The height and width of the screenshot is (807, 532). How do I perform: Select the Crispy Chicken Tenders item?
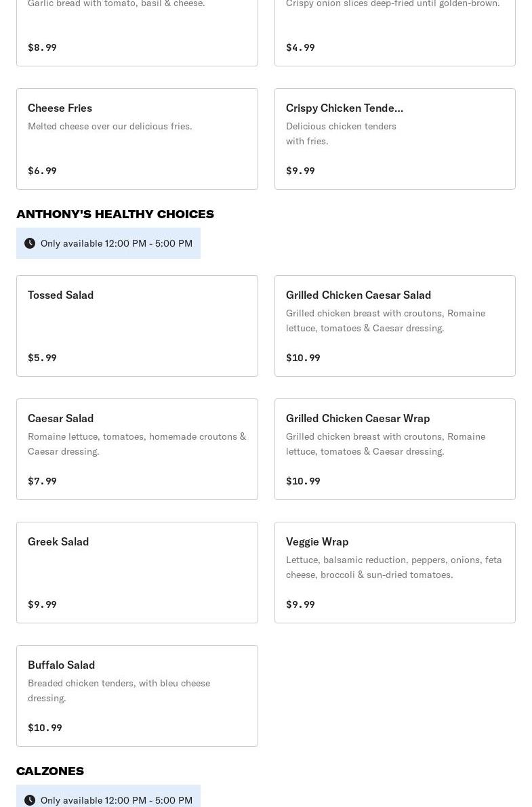(394, 139)
